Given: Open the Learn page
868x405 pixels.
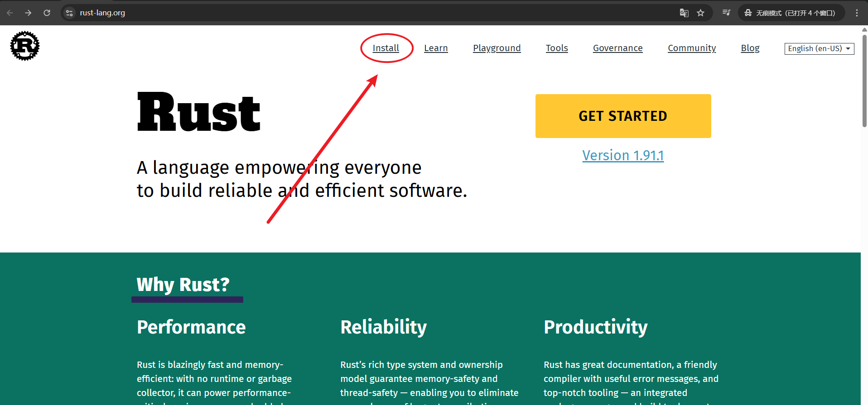Looking at the screenshot, I should tap(436, 48).
